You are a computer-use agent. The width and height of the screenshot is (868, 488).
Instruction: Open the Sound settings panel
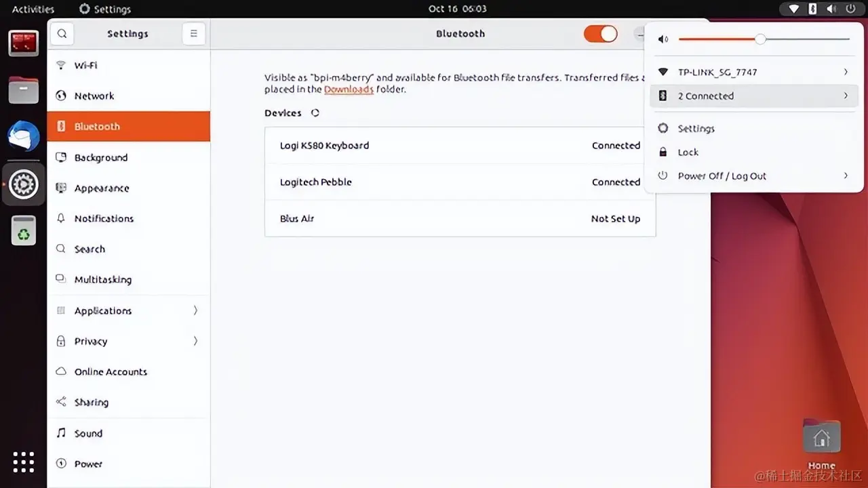(x=129, y=432)
